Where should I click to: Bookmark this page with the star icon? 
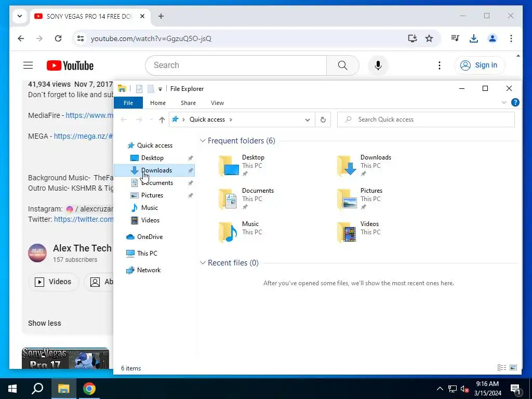(429, 38)
